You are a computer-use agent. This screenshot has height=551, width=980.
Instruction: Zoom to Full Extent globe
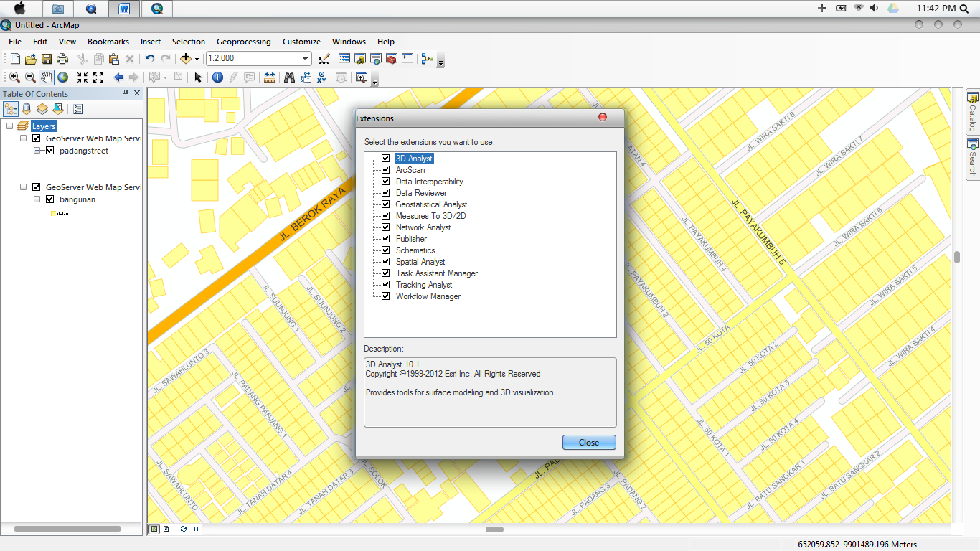[63, 77]
